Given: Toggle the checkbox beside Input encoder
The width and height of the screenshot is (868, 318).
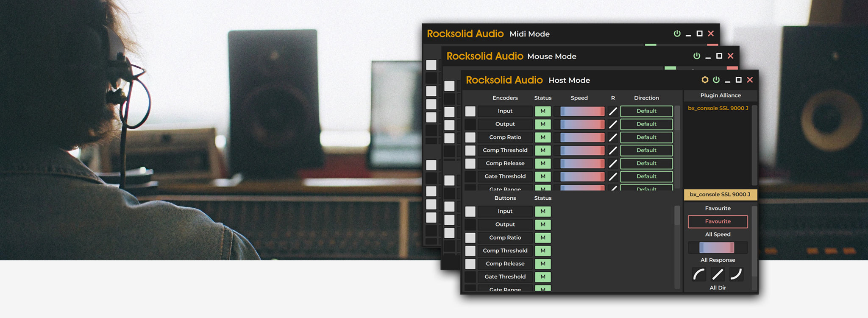Looking at the screenshot, I should [x=470, y=111].
